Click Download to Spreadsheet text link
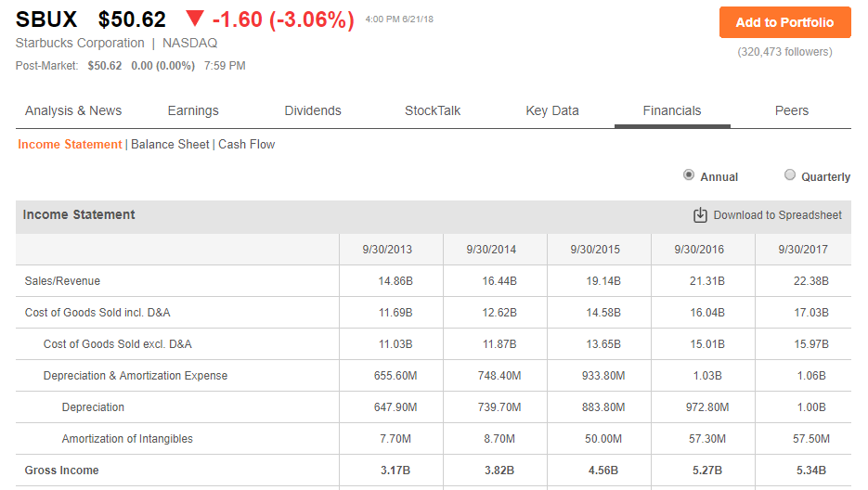Image resolution: width=868 pixels, height=490 pixels. 777,214
